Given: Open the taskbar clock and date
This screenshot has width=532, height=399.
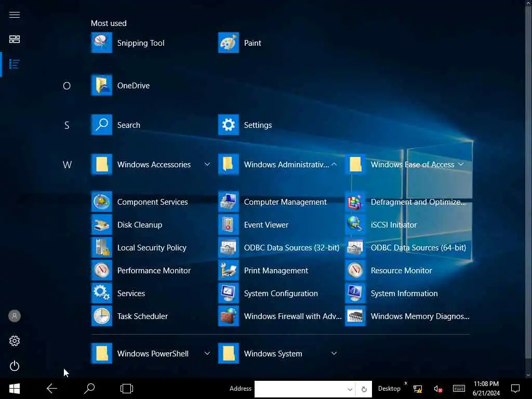Looking at the screenshot, I should [x=486, y=389].
